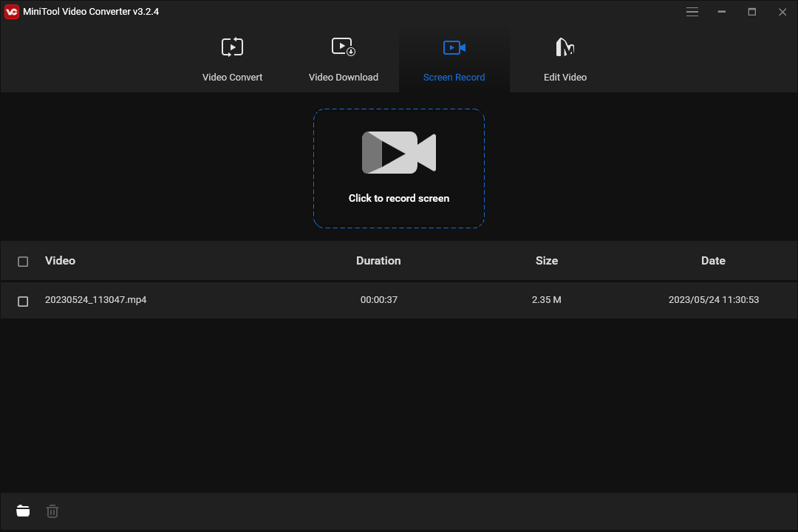Open the Video Download tab

tap(343, 59)
